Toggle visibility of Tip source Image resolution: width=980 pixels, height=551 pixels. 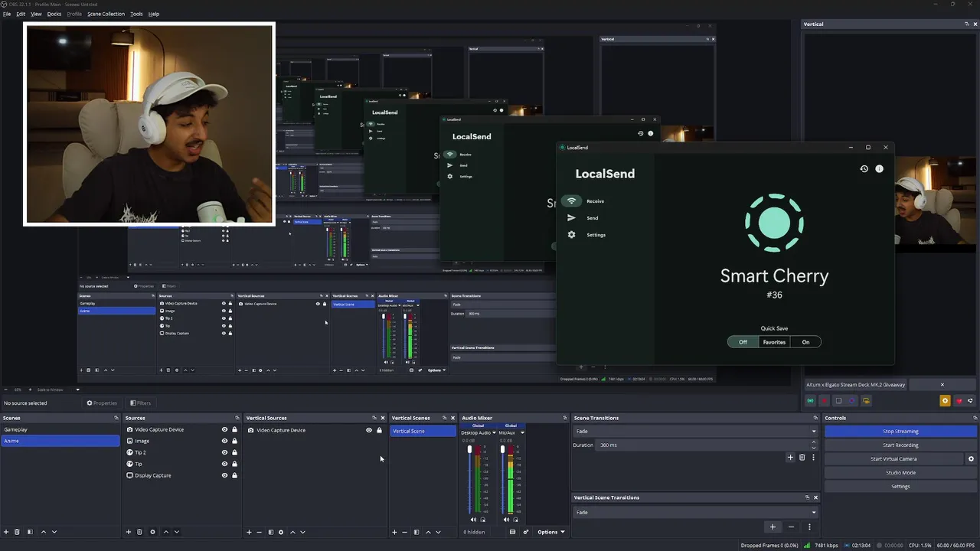coord(224,464)
